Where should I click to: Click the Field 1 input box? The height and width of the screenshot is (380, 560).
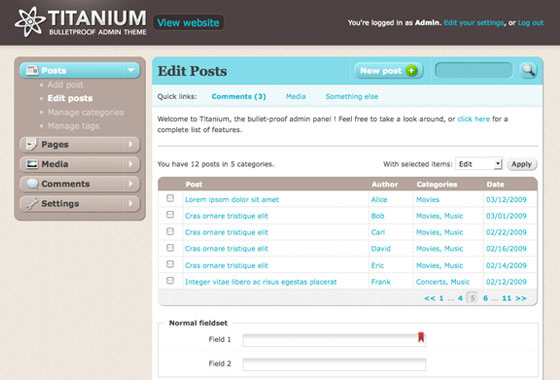[x=334, y=340]
